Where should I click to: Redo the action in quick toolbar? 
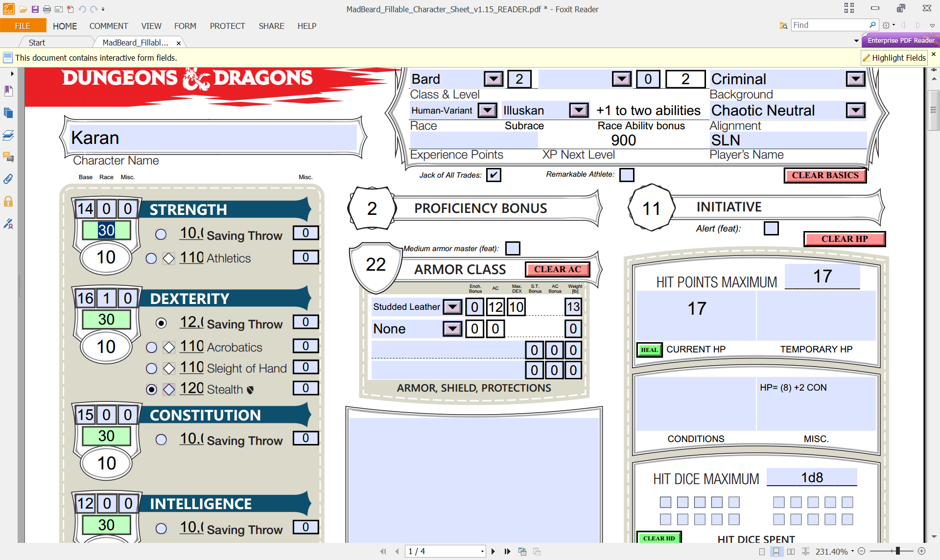[94, 9]
